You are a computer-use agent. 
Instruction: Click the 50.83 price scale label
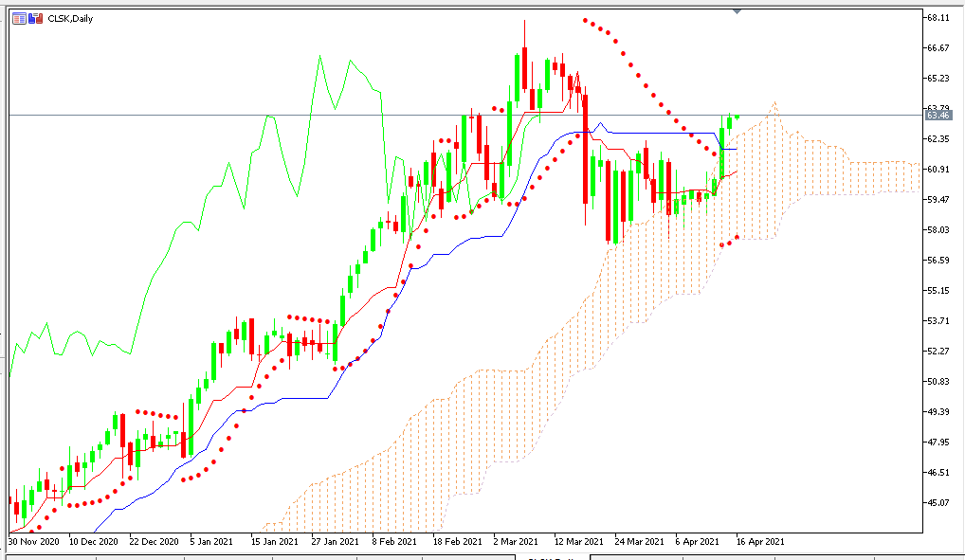point(938,382)
